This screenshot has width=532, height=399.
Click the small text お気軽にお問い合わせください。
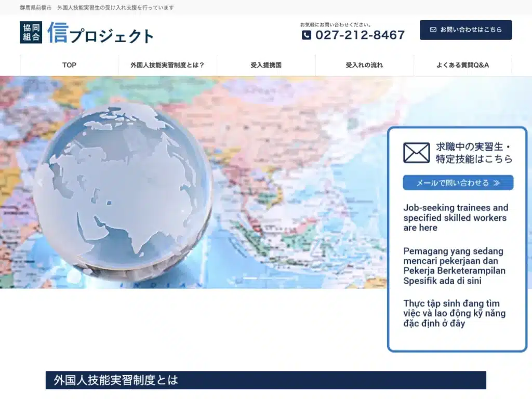(x=335, y=24)
